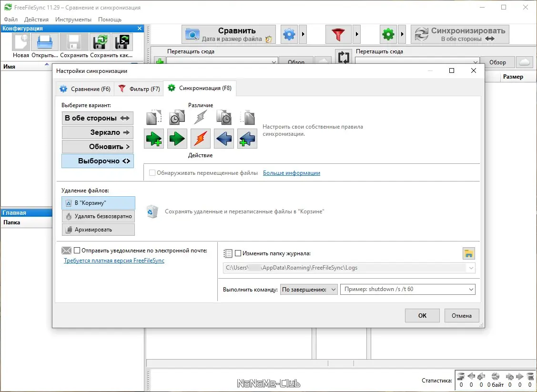
Task: Enable Обнаруживать перемещенные файлы checkbox
Action: [x=152, y=173]
